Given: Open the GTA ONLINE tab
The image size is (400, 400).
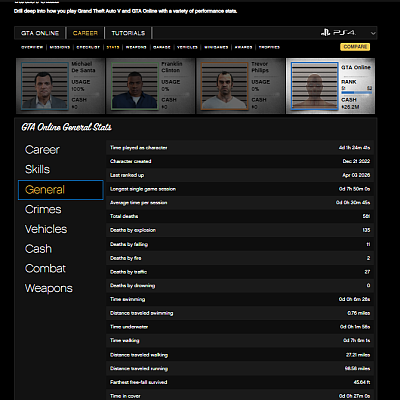Looking at the screenshot, I should (40, 33).
